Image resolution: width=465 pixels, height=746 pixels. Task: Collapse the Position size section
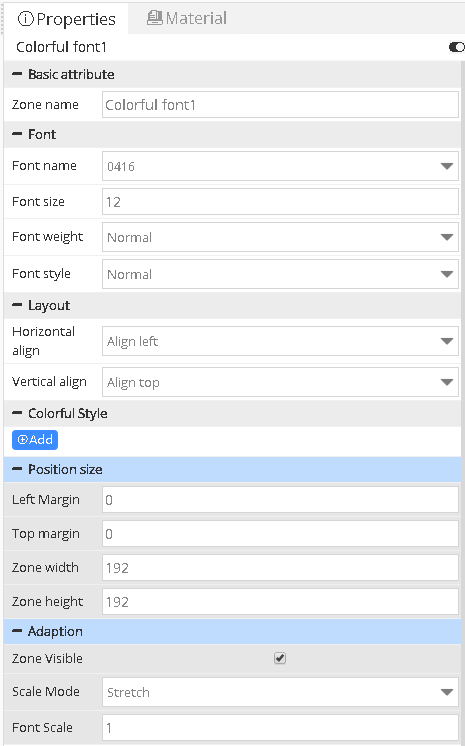(17, 469)
